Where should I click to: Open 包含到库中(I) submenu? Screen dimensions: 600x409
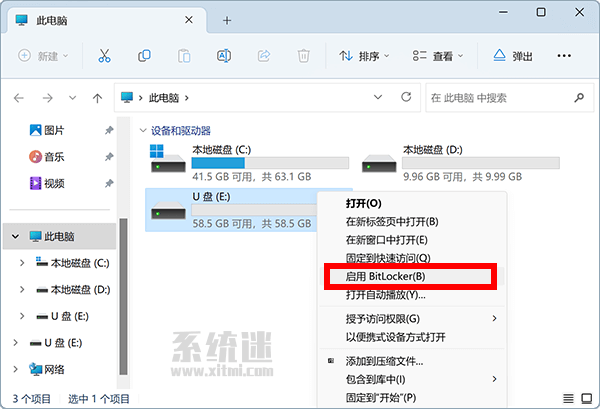tap(411, 379)
